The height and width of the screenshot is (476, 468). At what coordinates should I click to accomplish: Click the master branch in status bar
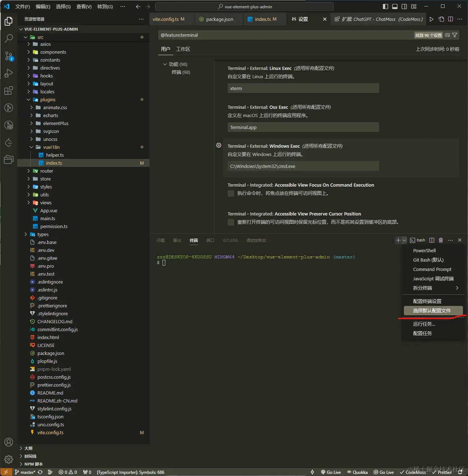(x=25, y=472)
